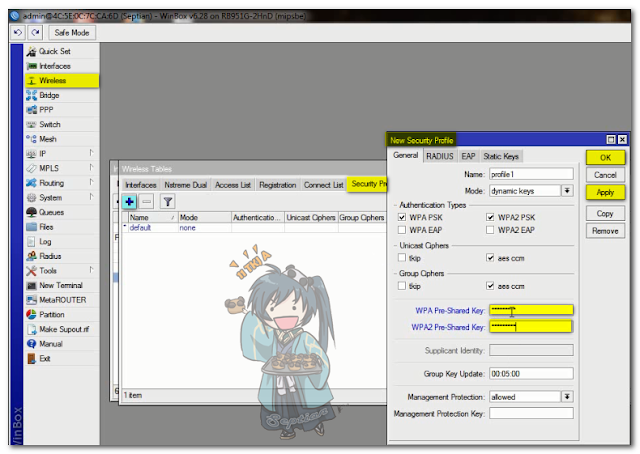
Task: Click the undo arrow icon in toolbar
Action: click(x=18, y=32)
